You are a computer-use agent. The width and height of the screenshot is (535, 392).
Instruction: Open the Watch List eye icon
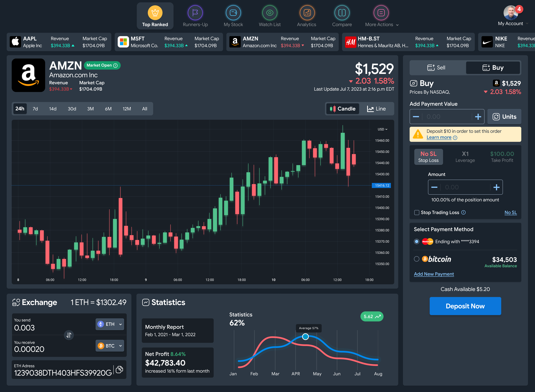[x=270, y=13]
